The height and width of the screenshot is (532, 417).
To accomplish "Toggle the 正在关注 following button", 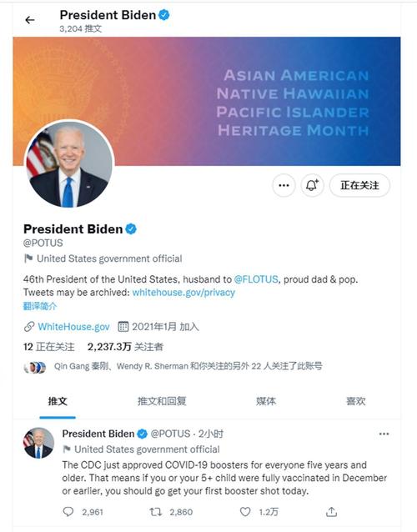I will click(359, 185).
